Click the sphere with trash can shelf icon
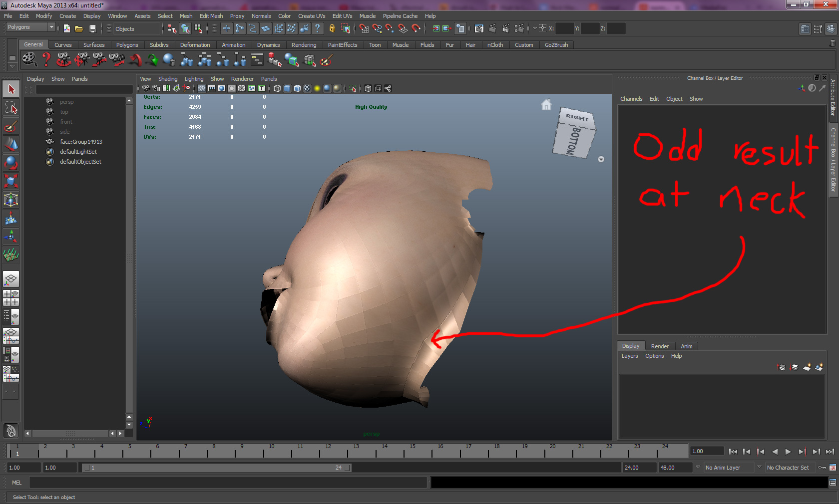Image resolution: width=839 pixels, height=504 pixels. 169,60
